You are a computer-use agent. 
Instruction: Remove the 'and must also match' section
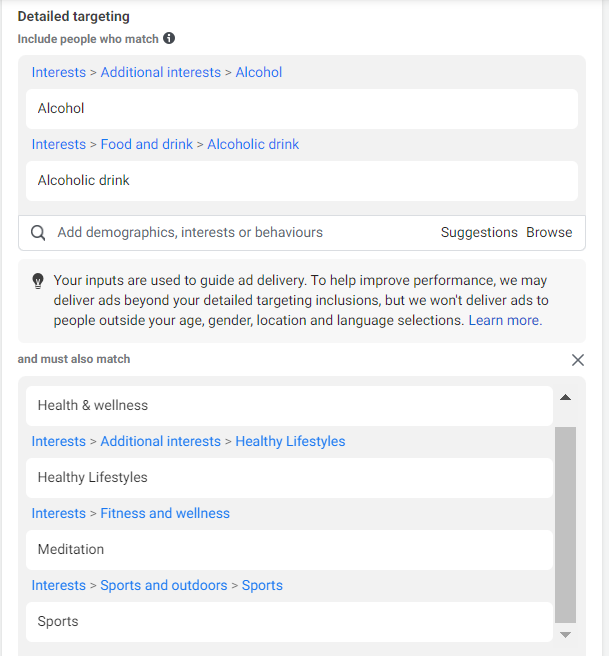pos(577,360)
